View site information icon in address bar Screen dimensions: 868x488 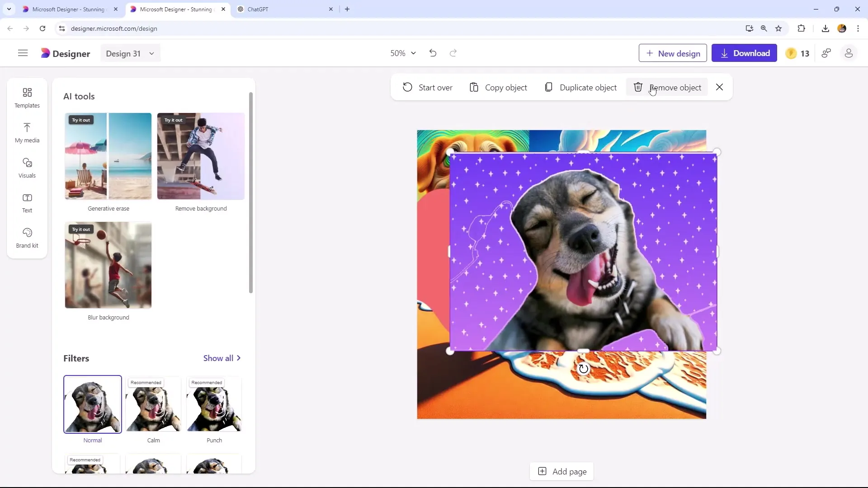pos(62,28)
